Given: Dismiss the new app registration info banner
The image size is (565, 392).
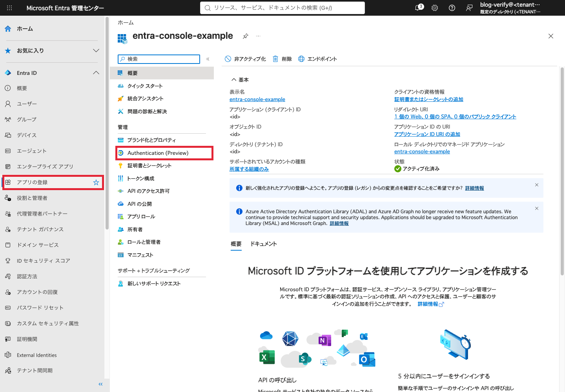Looking at the screenshot, I should [x=537, y=185].
